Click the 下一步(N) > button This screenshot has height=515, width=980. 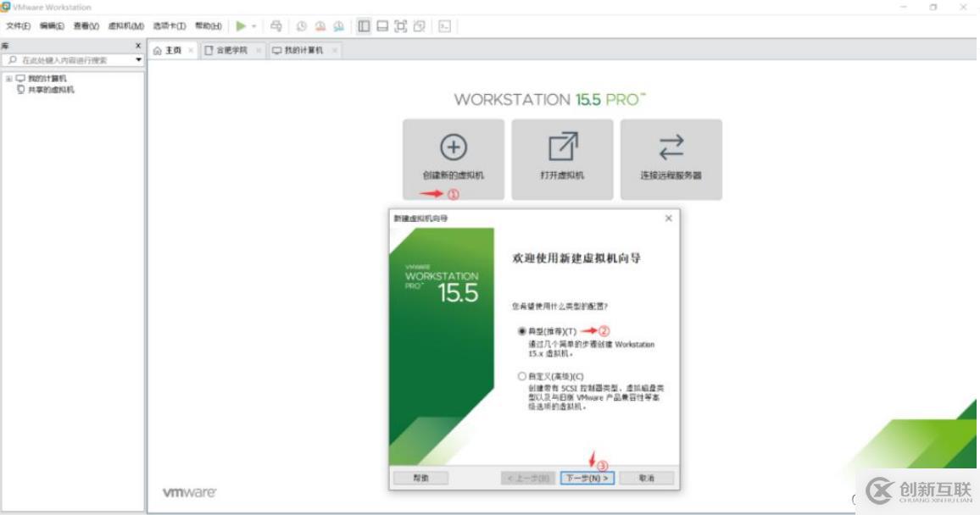coord(587,479)
